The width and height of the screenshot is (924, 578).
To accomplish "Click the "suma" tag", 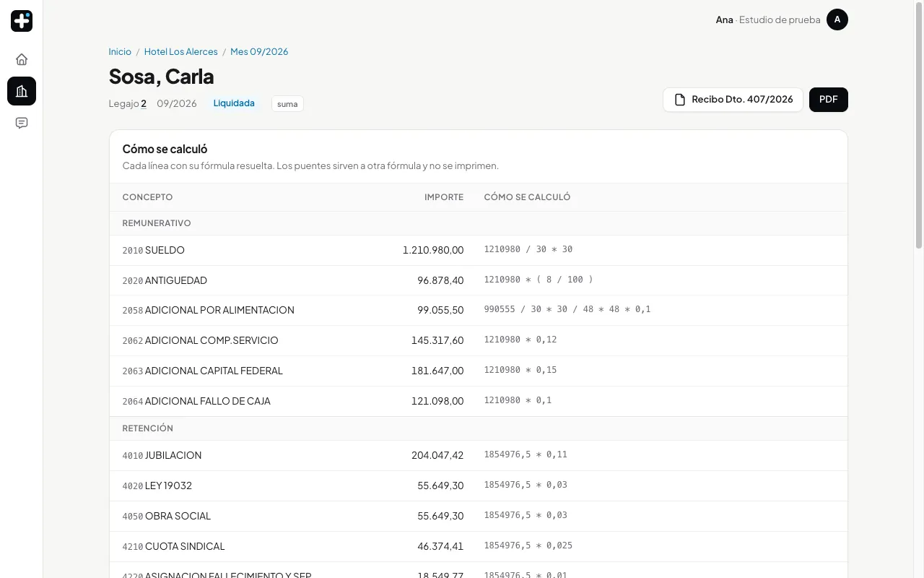I will (x=287, y=104).
